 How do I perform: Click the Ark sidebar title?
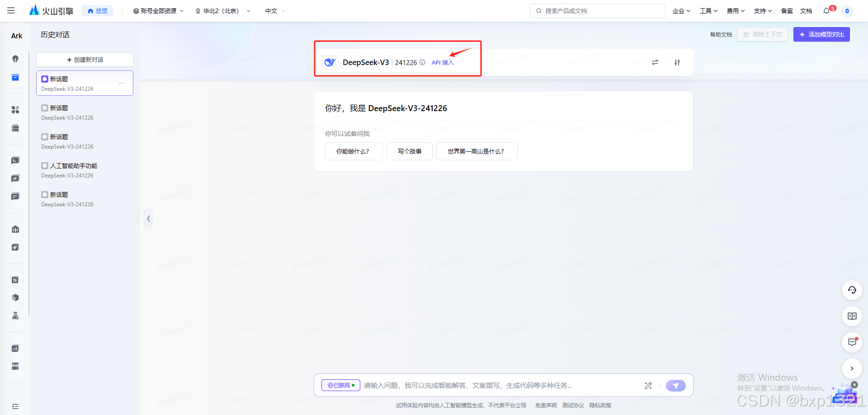coord(17,36)
